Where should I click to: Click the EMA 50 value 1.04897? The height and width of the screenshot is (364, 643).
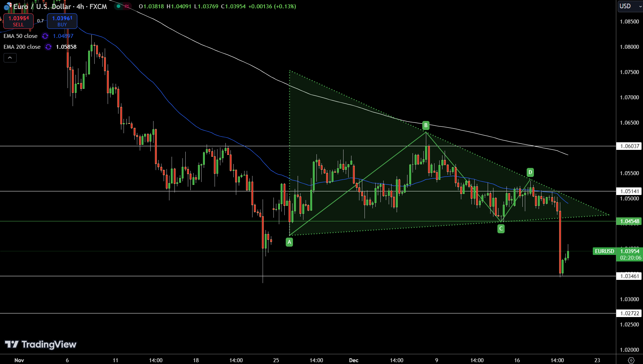pyautogui.click(x=63, y=36)
